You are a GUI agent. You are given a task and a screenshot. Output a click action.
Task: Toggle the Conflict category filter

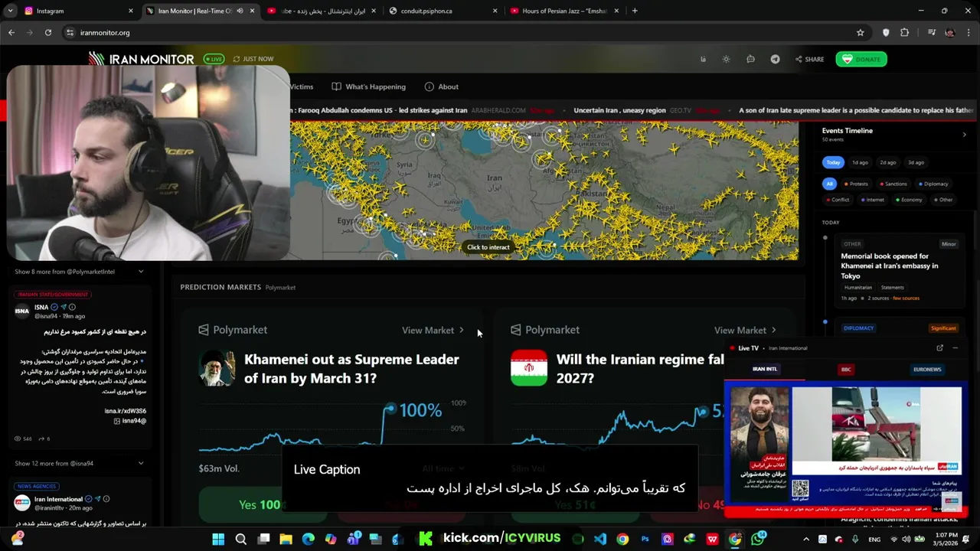click(838, 200)
